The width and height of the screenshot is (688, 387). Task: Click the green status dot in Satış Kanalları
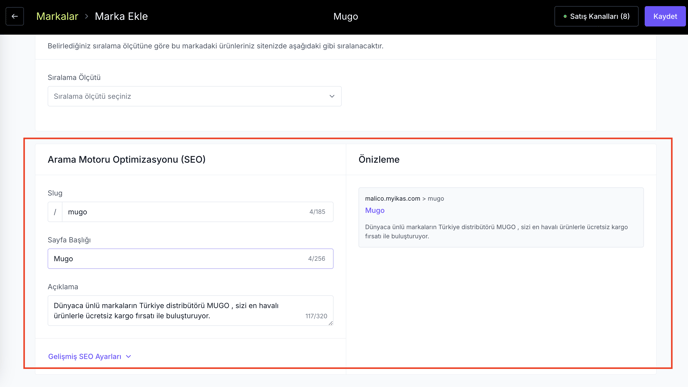[x=565, y=17]
